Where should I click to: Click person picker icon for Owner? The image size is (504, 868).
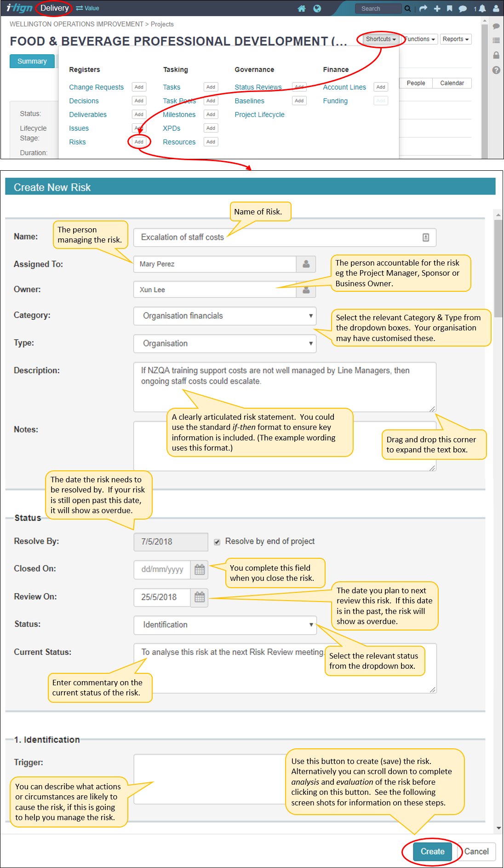tap(306, 290)
